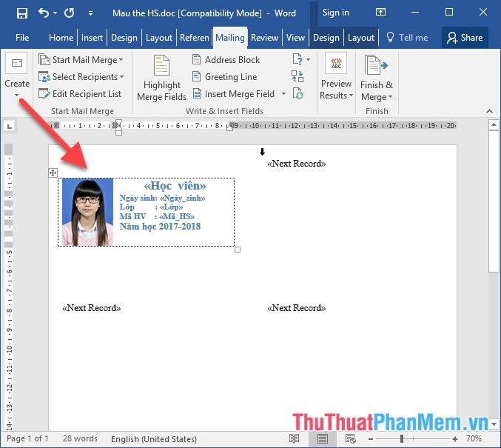Screen dimensions: 501x448
Task: Insert a Greeting Line
Action: pyautogui.click(x=224, y=76)
